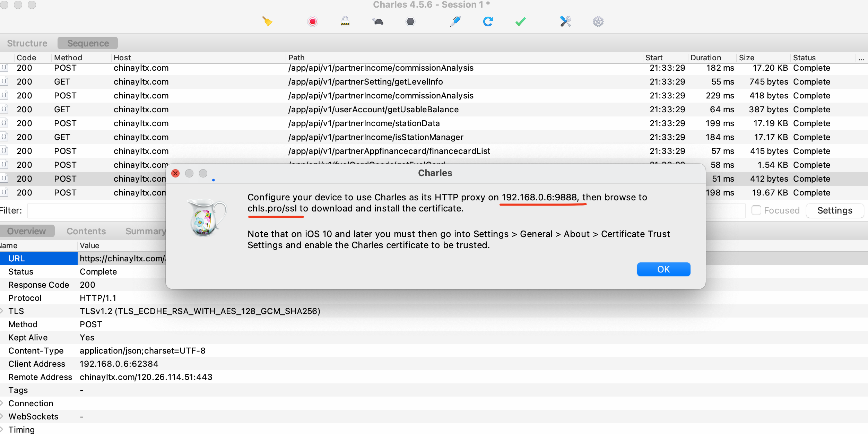Image resolution: width=868 pixels, height=434 pixels.
Task: Open the tools wrench icon
Action: coord(565,21)
